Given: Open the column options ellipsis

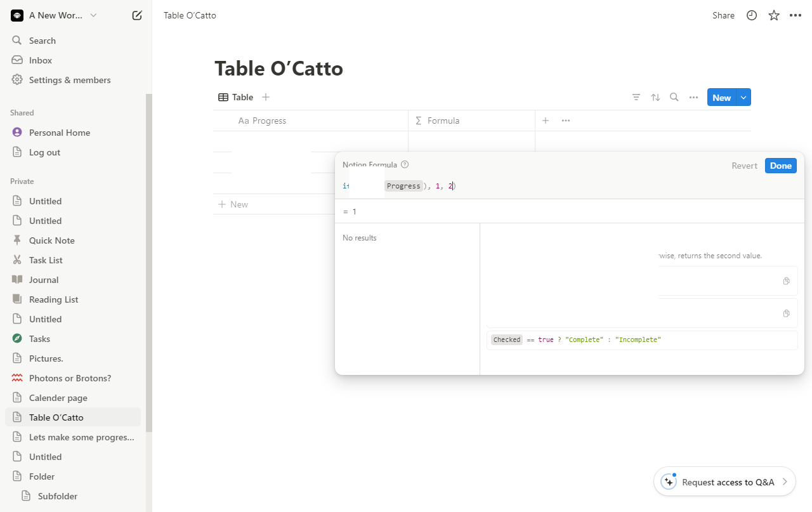Looking at the screenshot, I should click(x=566, y=121).
